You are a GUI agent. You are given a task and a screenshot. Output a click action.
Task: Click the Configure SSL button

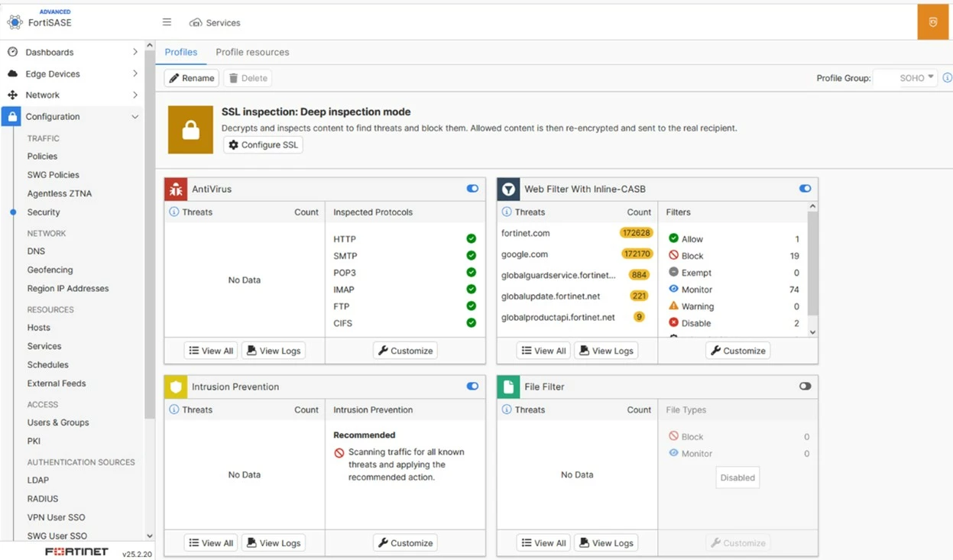pos(263,145)
